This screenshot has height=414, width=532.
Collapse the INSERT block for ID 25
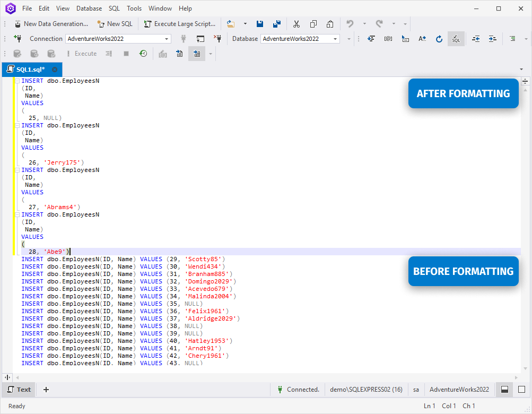17,81
